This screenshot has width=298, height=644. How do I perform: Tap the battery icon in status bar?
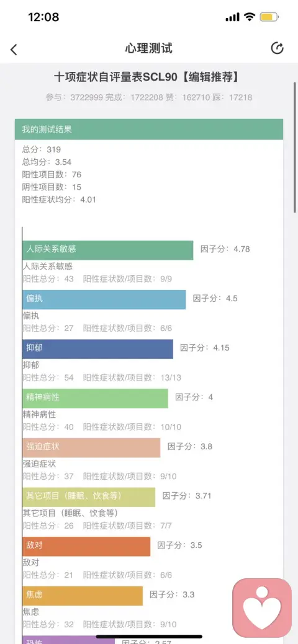[269, 17]
